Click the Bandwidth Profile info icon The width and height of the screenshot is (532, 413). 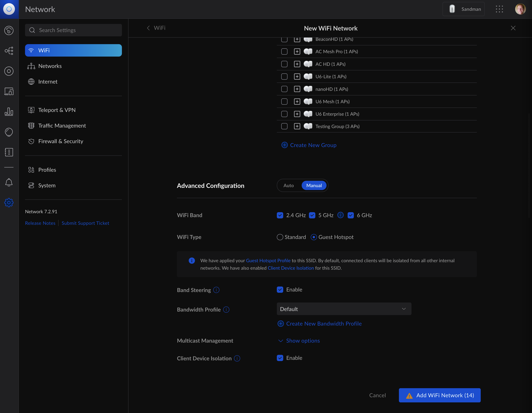pos(226,310)
